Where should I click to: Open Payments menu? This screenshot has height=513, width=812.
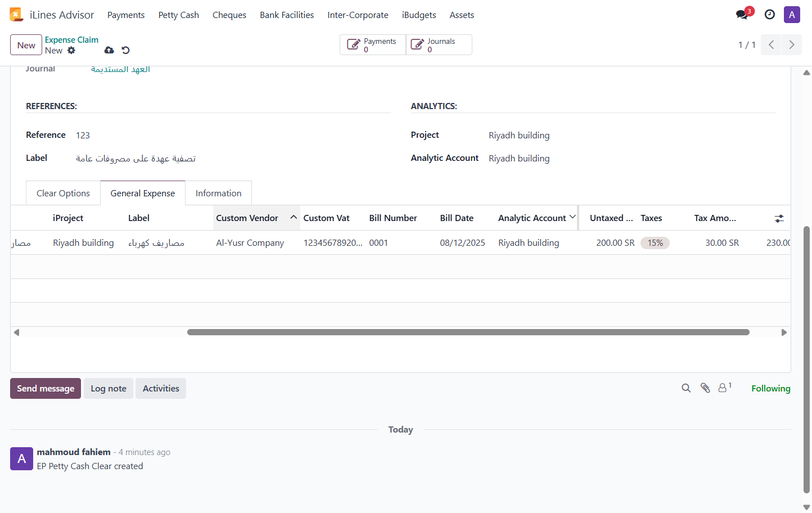[126, 15]
